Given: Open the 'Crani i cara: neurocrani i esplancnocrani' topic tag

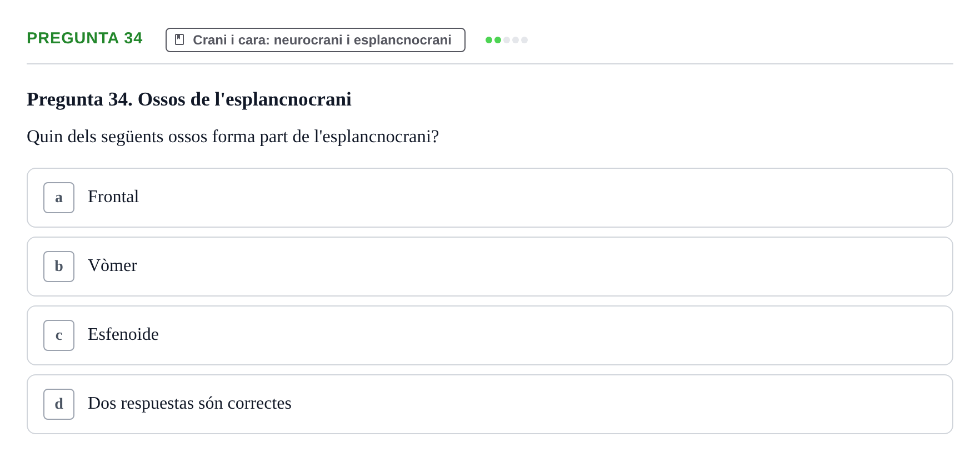Looking at the screenshot, I should point(316,40).
